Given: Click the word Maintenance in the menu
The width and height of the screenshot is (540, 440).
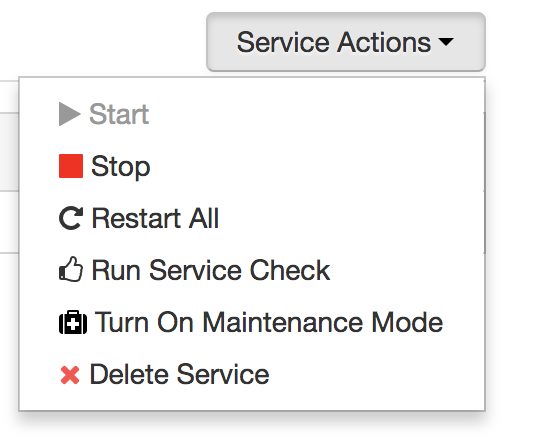Looking at the screenshot, I should 283,322.
